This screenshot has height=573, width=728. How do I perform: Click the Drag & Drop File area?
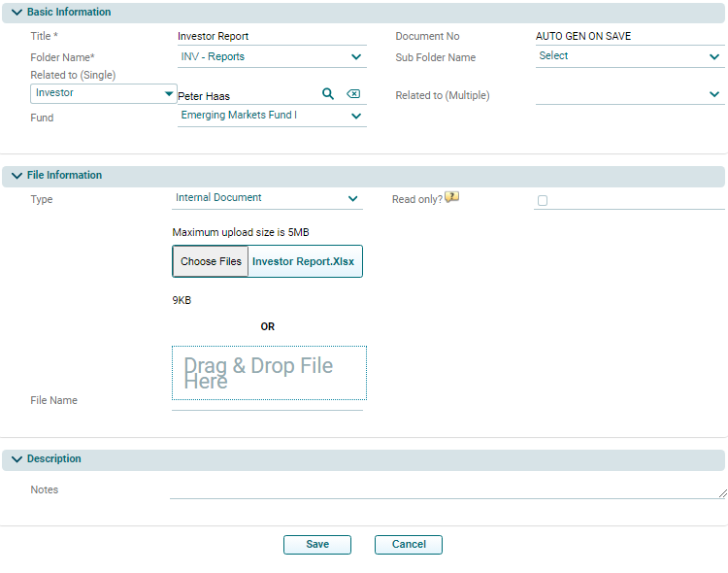[x=269, y=373]
